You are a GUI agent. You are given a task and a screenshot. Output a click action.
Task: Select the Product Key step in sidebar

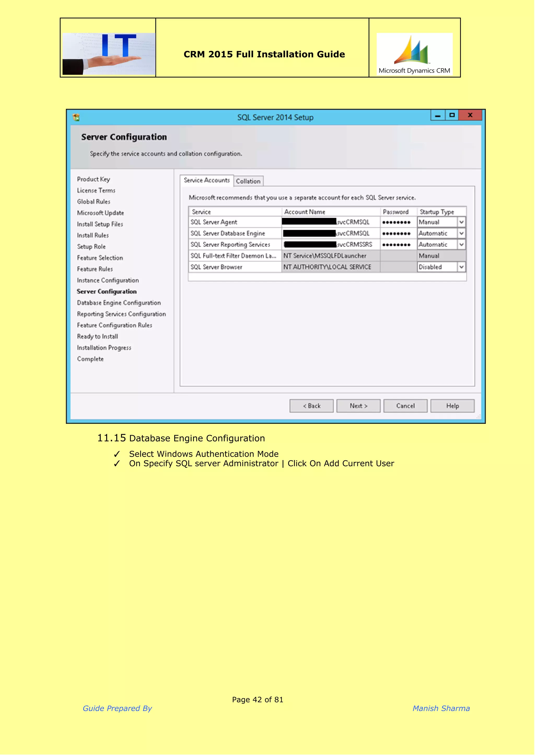click(94, 179)
